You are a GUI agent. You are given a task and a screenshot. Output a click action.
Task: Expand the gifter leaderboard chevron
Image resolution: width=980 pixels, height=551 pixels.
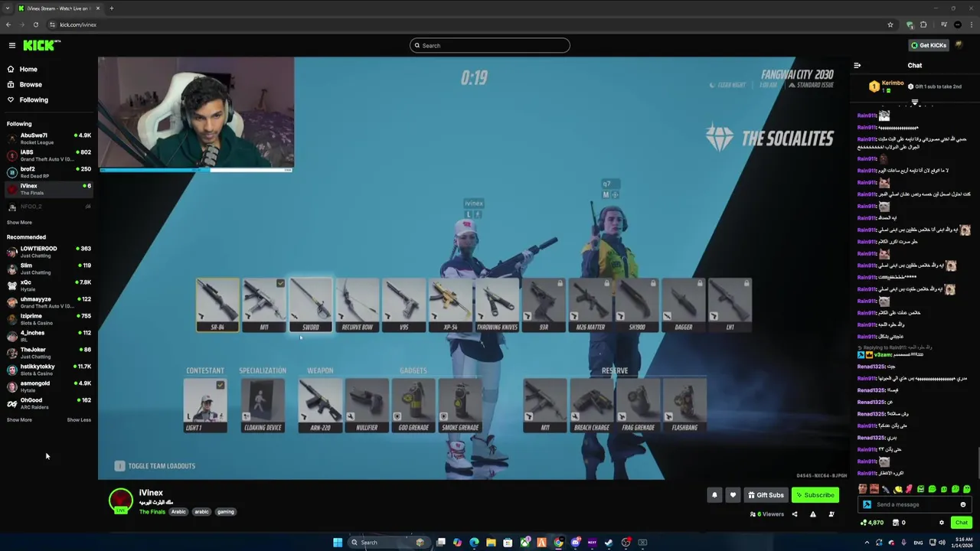[x=915, y=102]
